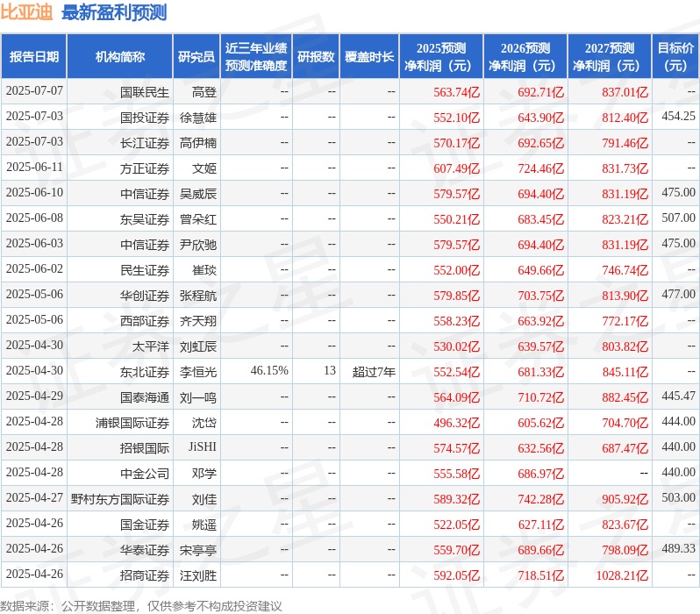Click the 507.00 target price
This screenshot has width=700, height=614.
point(678,218)
